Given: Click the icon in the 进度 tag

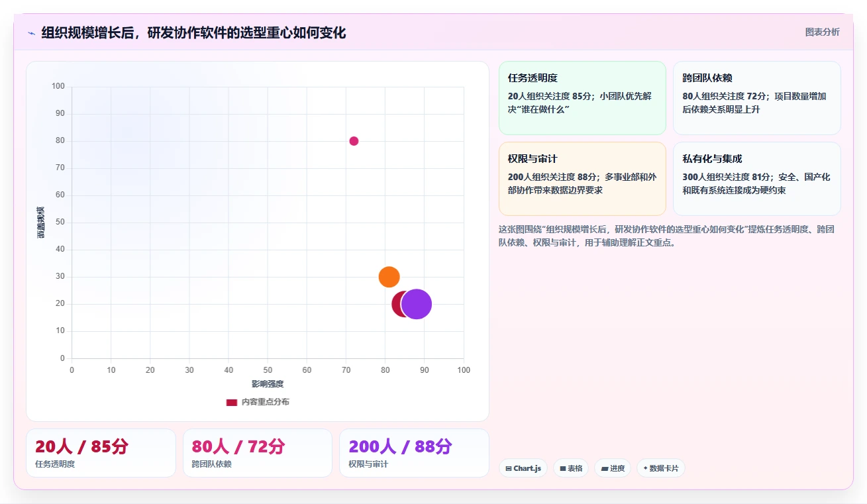Looking at the screenshot, I should (x=604, y=469).
